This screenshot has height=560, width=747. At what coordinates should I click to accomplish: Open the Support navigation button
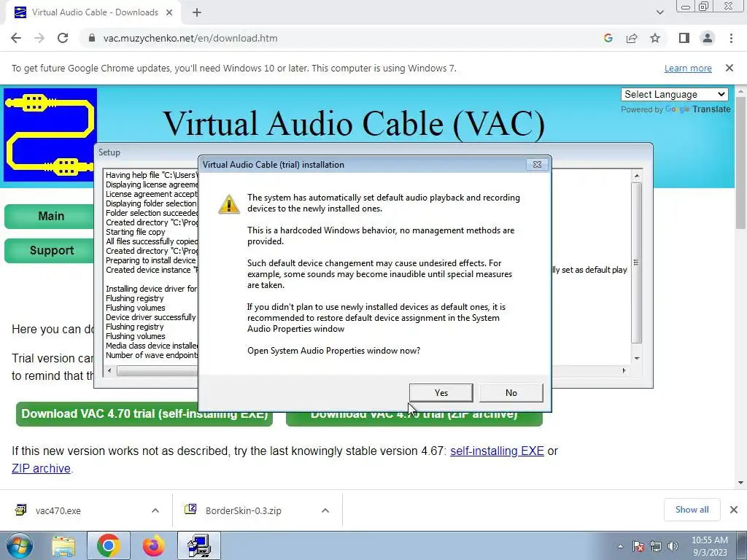tap(50, 251)
